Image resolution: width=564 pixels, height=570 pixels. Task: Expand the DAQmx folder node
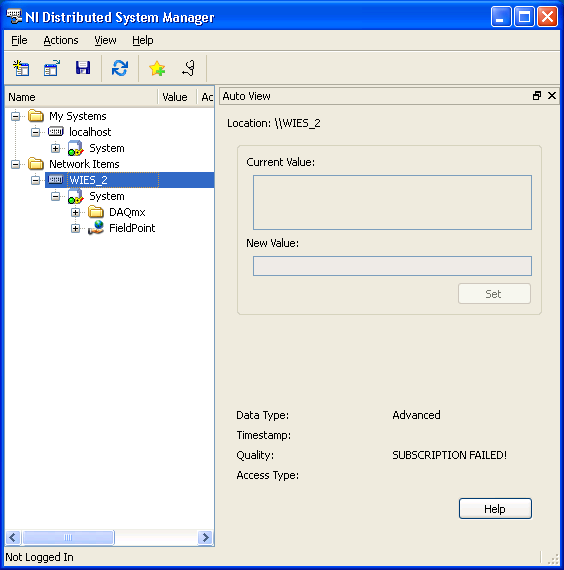click(75, 212)
